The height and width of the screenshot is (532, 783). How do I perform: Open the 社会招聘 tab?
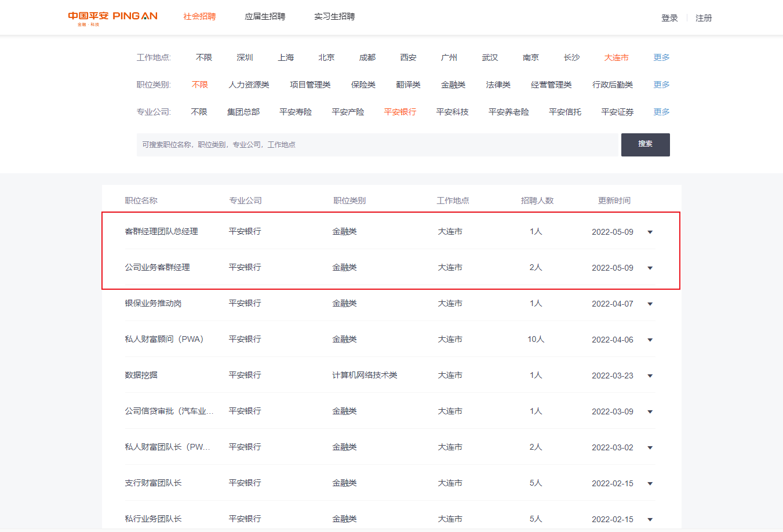point(199,17)
